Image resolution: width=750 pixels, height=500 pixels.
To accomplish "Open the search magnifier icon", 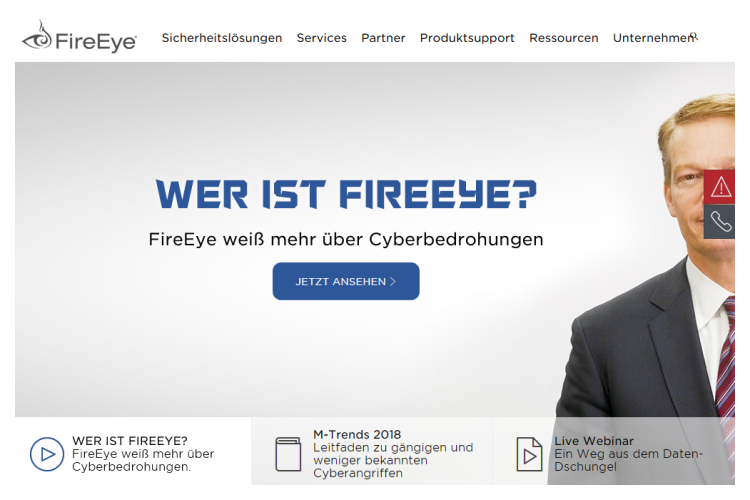I will (x=695, y=36).
